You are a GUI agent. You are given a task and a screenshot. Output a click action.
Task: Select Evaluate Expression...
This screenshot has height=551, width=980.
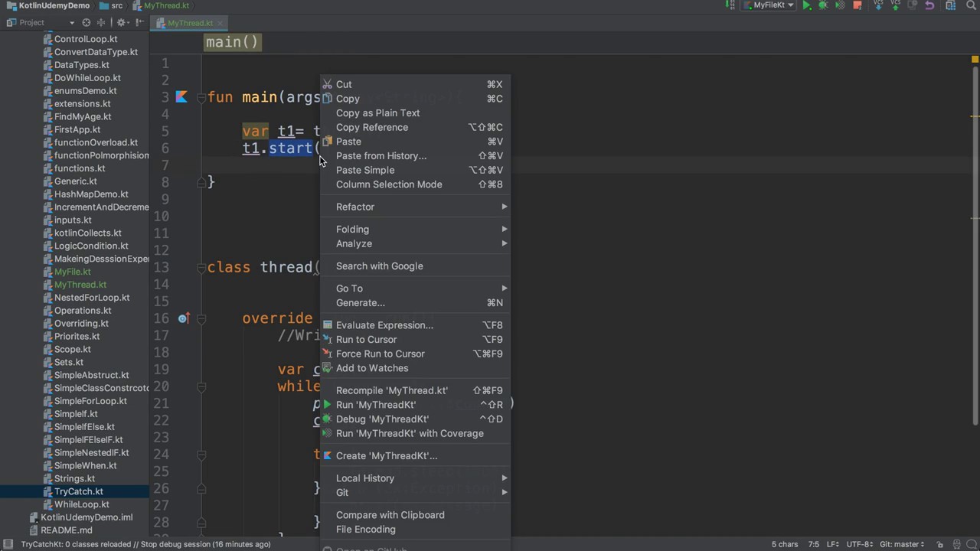coord(414,325)
